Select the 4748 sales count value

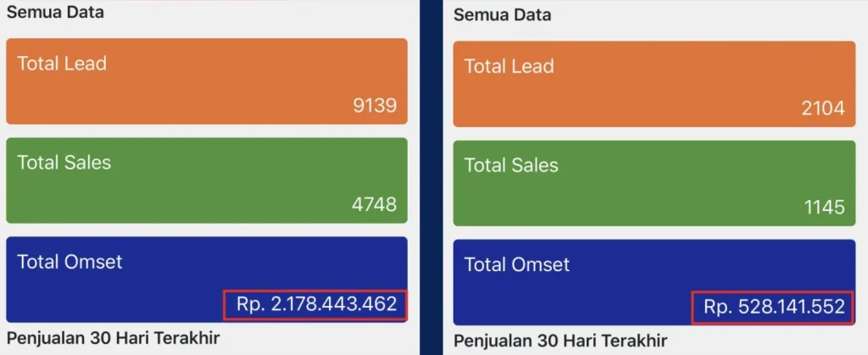[375, 205]
